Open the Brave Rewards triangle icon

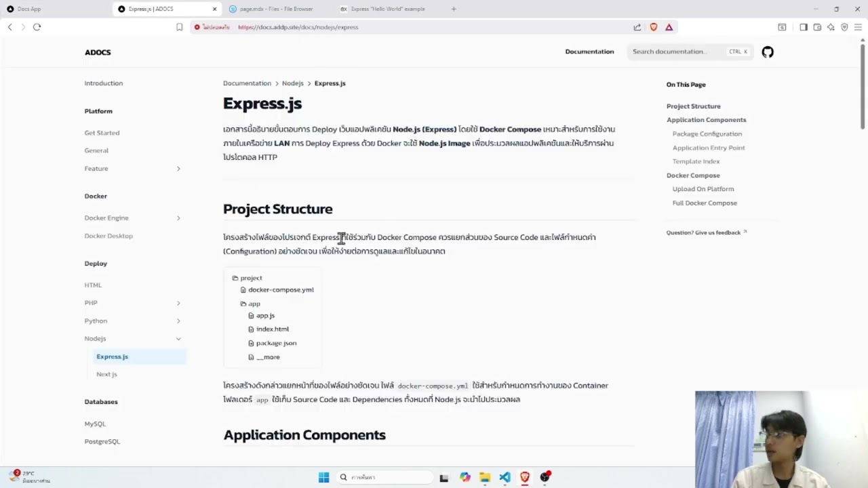coord(669,27)
